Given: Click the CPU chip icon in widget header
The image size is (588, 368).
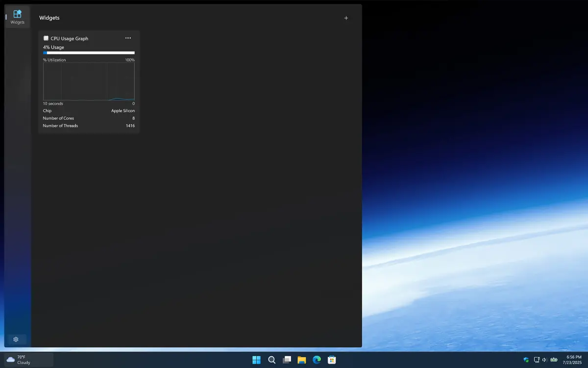Looking at the screenshot, I should coord(46,38).
